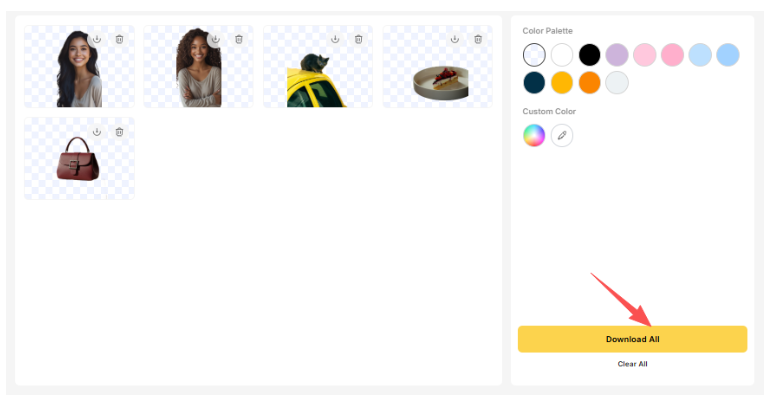Screen dimensions: 770x401
Task: Open the eyedropper custom color tool
Action: pos(562,135)
